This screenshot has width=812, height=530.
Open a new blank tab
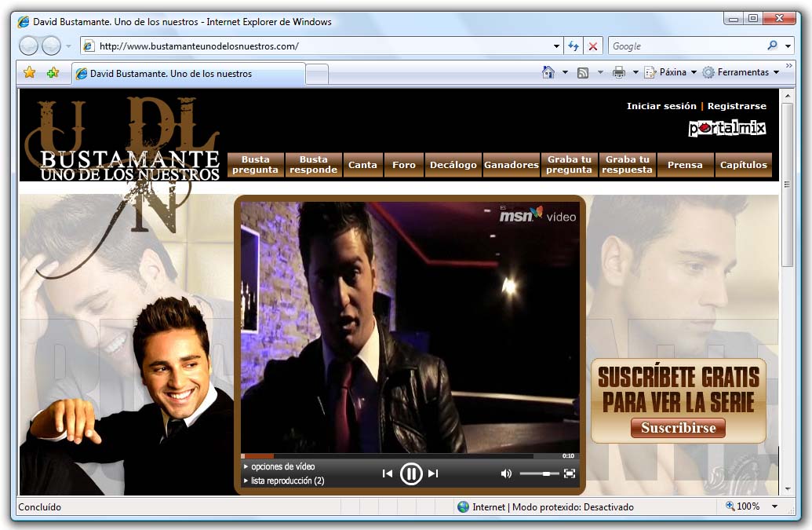(x=317, y=74)
